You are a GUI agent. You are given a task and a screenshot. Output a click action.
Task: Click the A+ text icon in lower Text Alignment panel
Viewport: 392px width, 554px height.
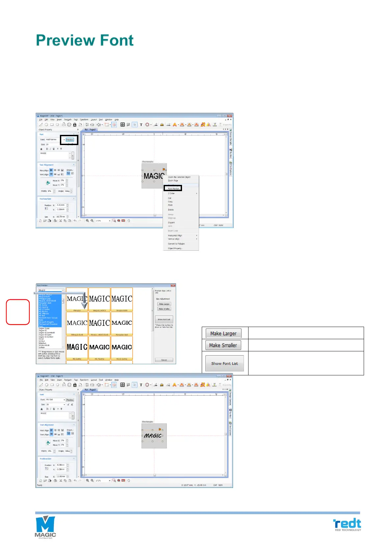(48, 443)
